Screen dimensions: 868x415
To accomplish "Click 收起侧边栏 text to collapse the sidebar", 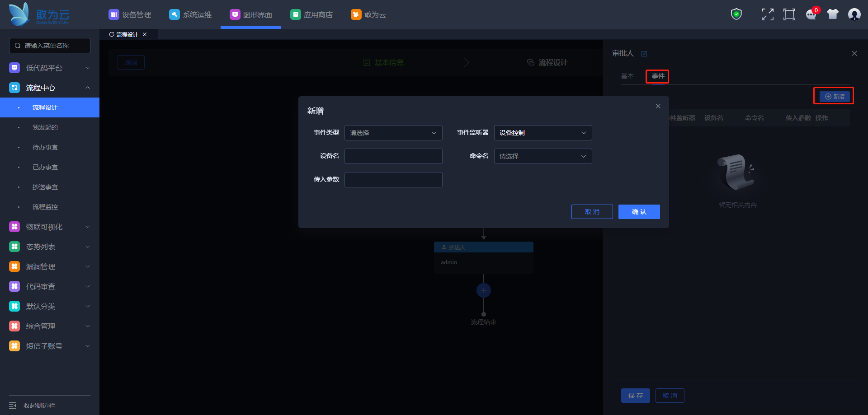I will (39, 406).
